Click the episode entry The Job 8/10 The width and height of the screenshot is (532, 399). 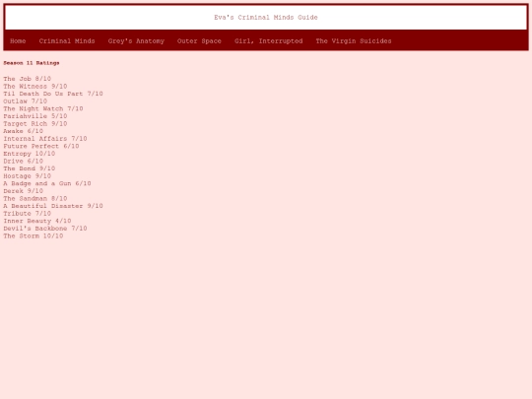28,79
